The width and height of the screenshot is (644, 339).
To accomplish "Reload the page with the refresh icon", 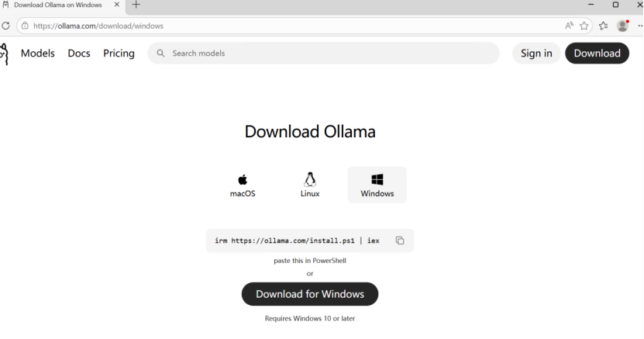I will coord(5,26).
